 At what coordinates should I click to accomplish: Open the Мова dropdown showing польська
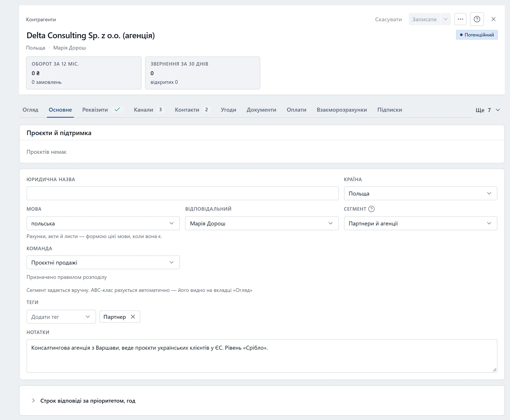tap(103, 223)
